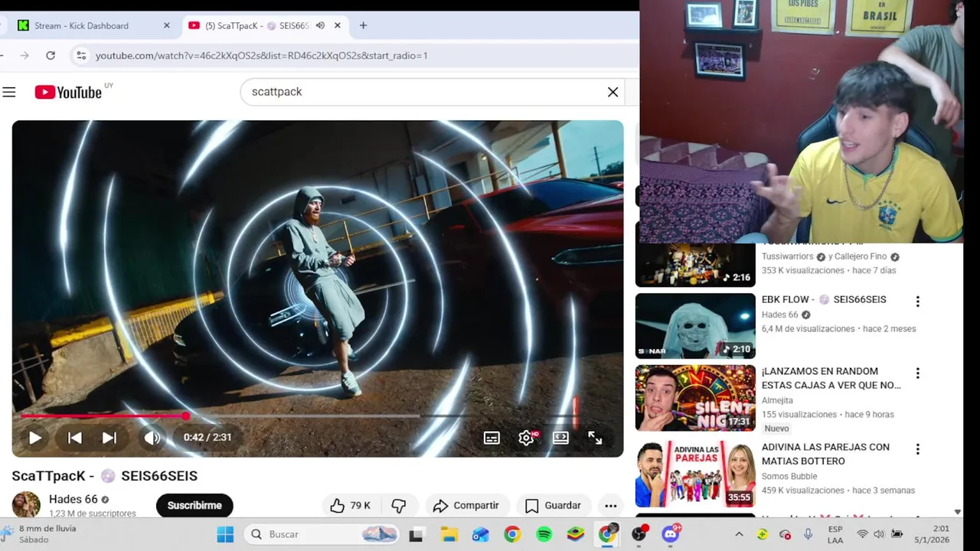Open options for ADIVINA LAS PAREJAS video
The height and width of the screenshot is (551, 980).
917,449
